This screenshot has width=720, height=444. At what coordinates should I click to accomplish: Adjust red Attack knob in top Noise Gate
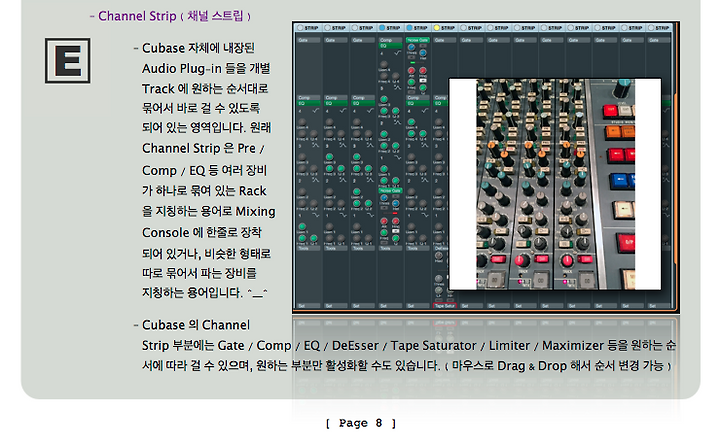point(411,70)
